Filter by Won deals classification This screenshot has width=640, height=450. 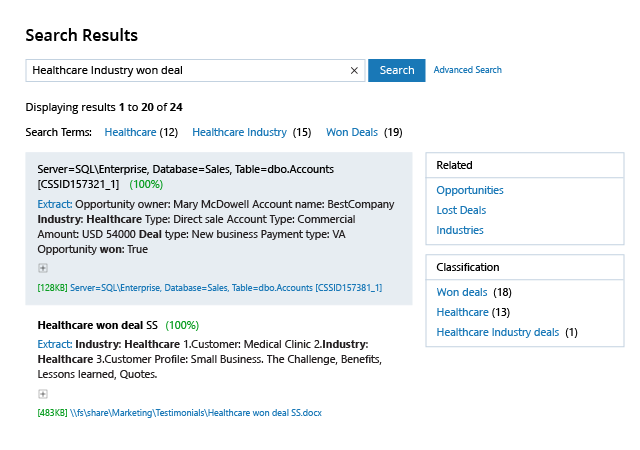(462, 292)
